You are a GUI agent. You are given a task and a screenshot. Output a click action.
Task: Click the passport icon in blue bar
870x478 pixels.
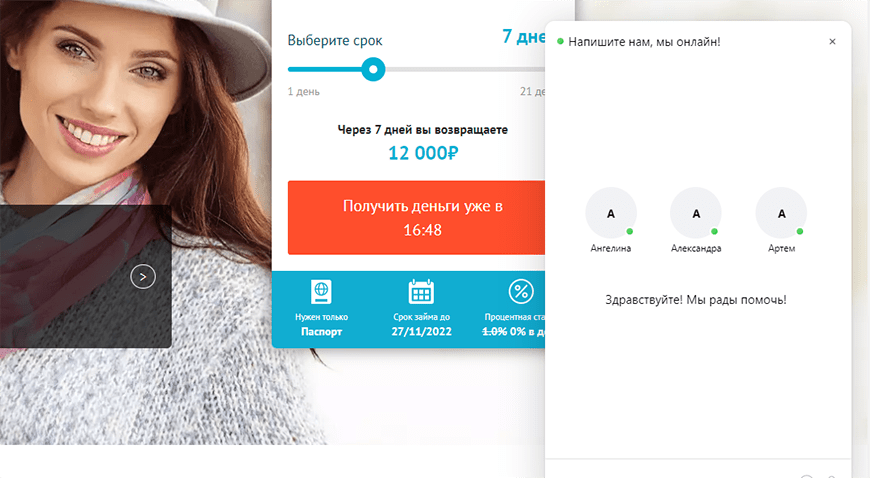coord(321,291)
